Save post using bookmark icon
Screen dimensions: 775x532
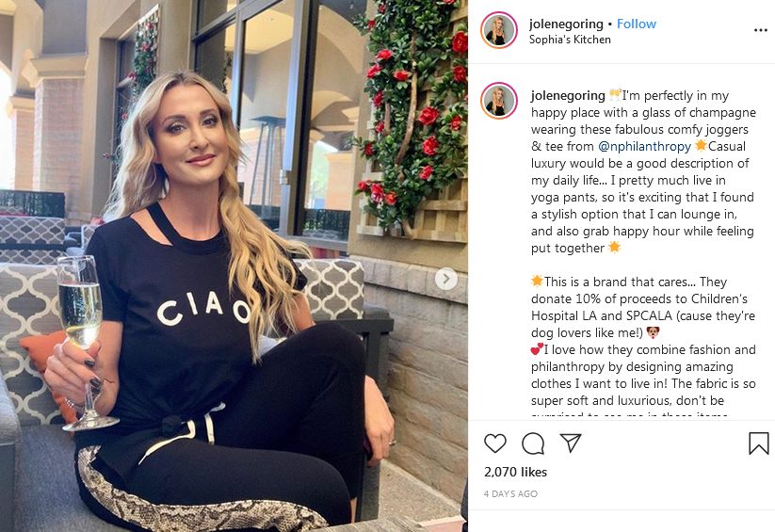tap(759, 443)
